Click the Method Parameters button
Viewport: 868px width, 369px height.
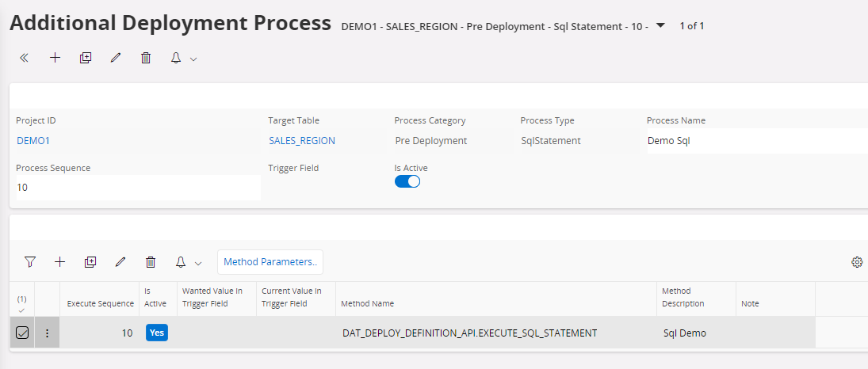point(270,262)
